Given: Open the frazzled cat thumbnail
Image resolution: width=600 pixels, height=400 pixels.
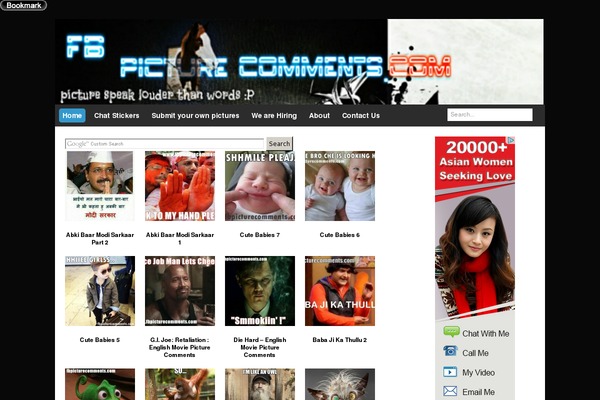Looking at the screenshot, I should point(340,384).
